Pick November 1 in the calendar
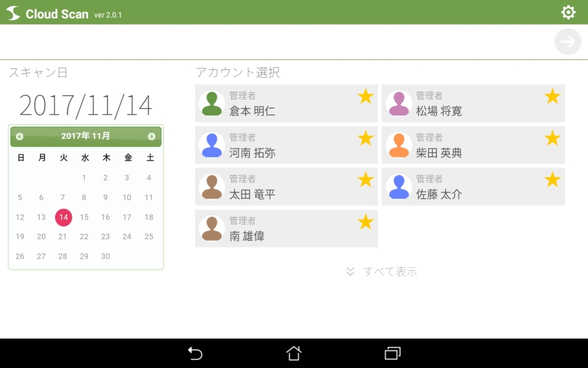The width and height of the screenshot is (588, 368). 84,178
